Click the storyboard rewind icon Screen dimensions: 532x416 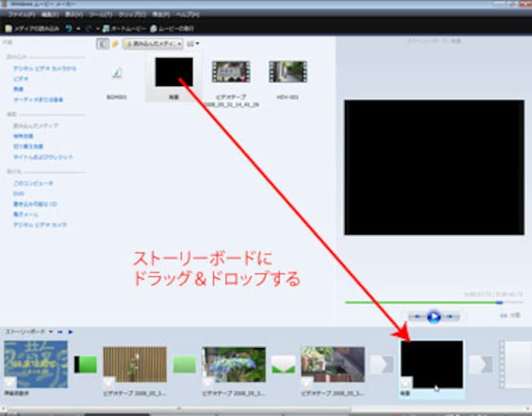click(61, 331)
